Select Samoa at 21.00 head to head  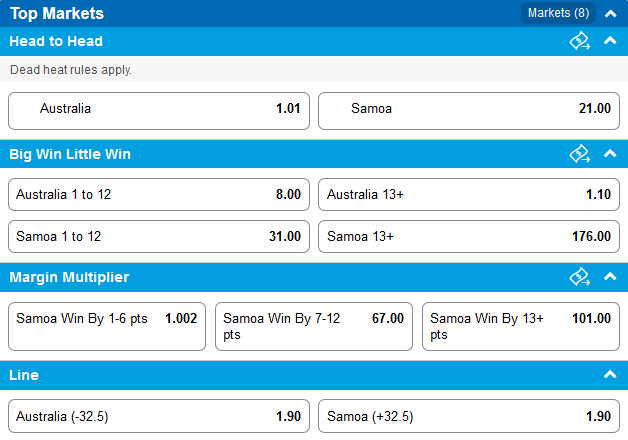[469, 111]
